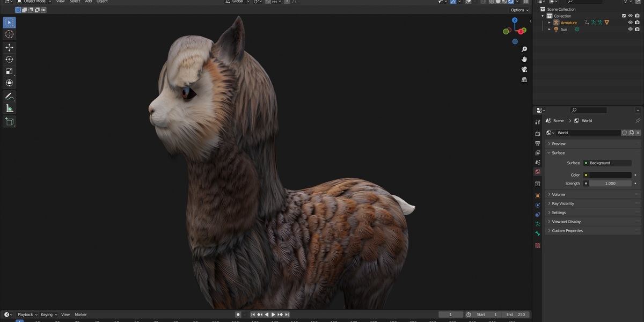The height and width of the screenshot is (322, 644).
Task: Expand the Custom Properties panel
Action: 593,231
